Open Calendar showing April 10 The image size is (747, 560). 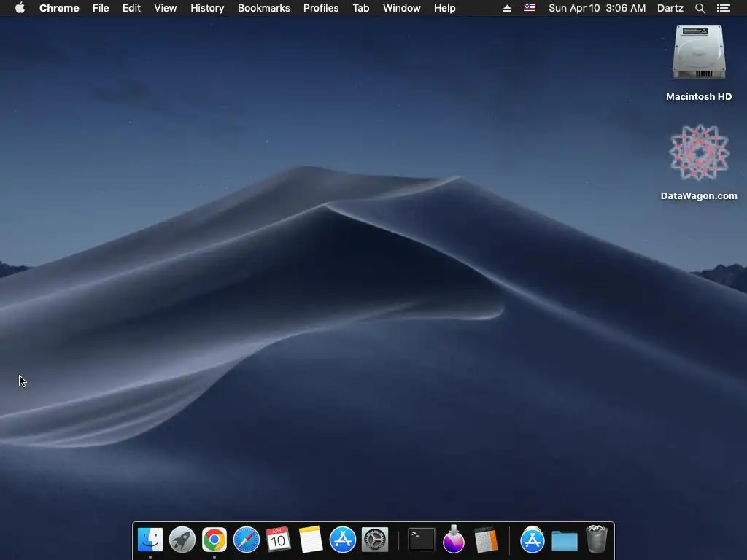(278, 540)
